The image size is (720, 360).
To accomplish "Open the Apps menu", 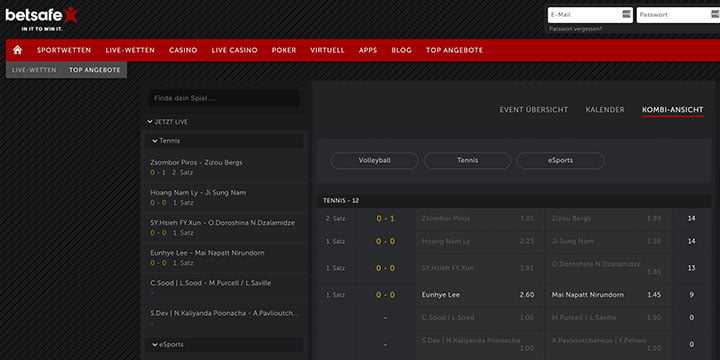I will point(368,51).
